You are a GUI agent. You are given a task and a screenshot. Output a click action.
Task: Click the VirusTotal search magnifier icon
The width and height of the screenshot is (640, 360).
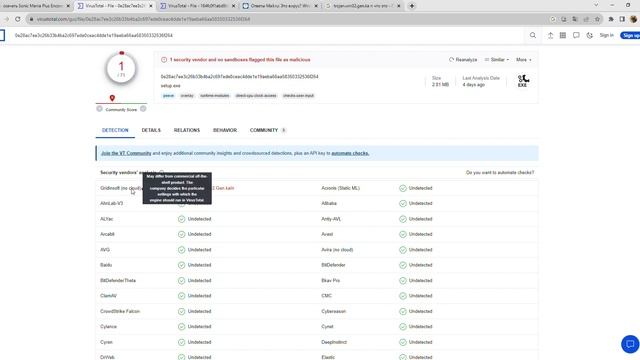533,36
